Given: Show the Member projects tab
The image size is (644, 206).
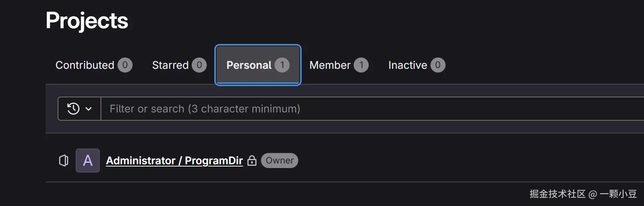Looking at the screenshot, I should (x=330, y=65).
